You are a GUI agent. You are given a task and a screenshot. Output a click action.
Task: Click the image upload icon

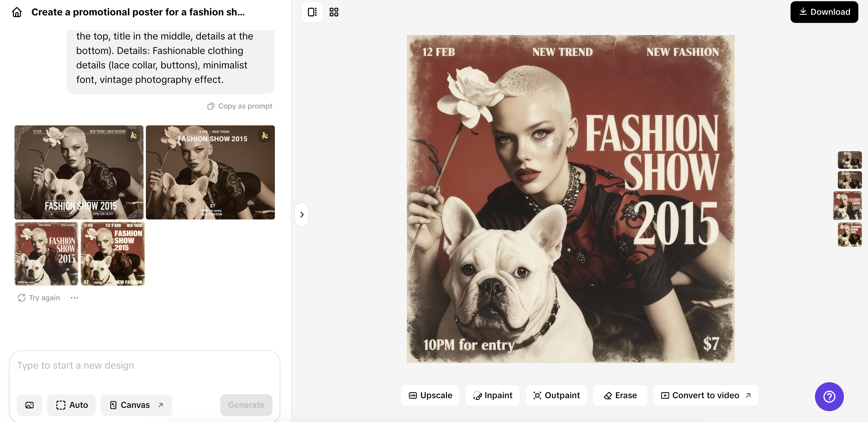tap(30, 405)
